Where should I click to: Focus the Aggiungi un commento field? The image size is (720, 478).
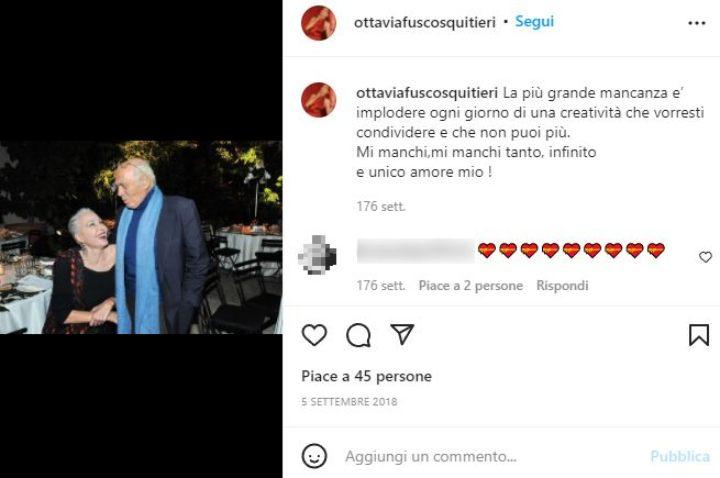(x=491, y=456)
